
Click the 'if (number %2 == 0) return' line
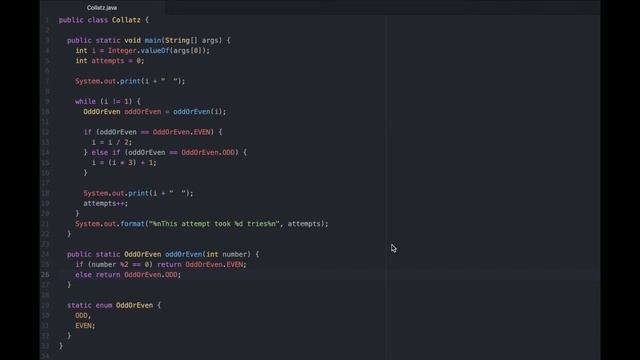tap(161, 264)
